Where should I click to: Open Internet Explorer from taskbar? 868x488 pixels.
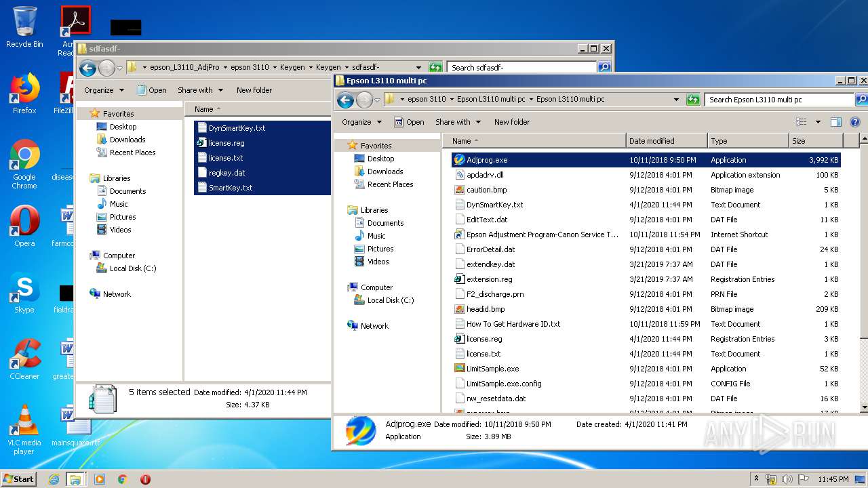(x=54, y=479)
